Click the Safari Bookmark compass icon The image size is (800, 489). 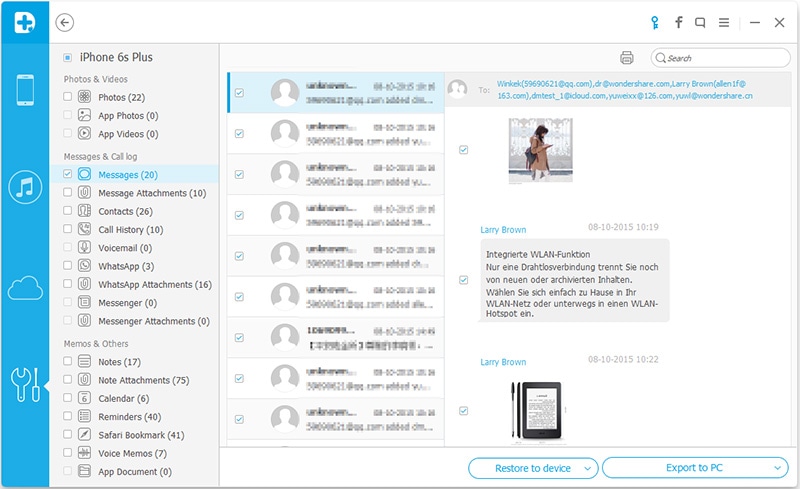[x=84, y=434]
